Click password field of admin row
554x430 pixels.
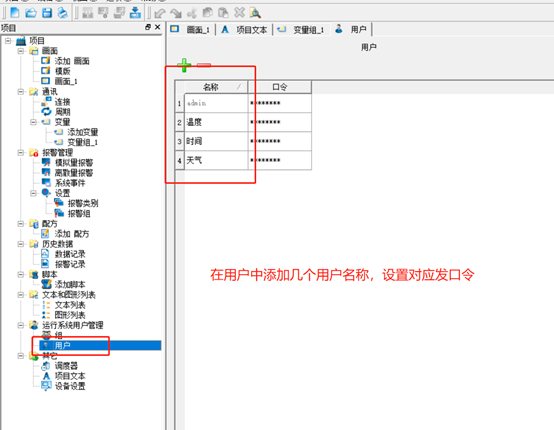tap(280, 103)
